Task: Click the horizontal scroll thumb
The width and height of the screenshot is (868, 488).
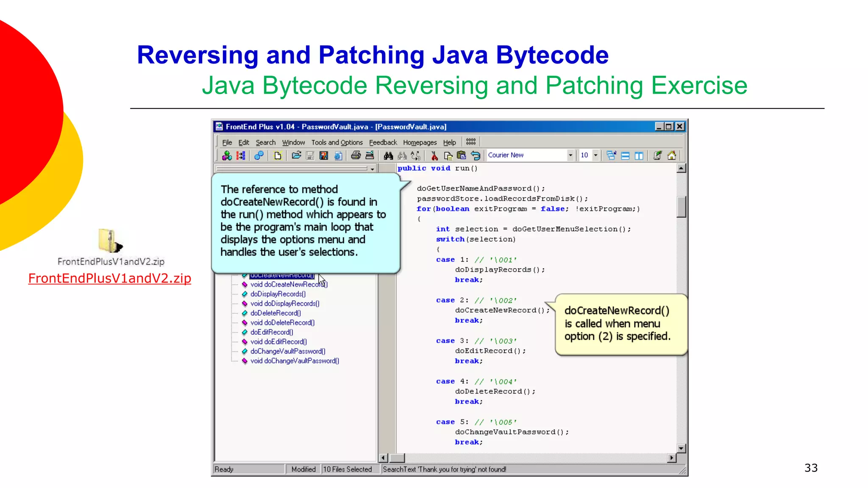Action: pos(397,457)
